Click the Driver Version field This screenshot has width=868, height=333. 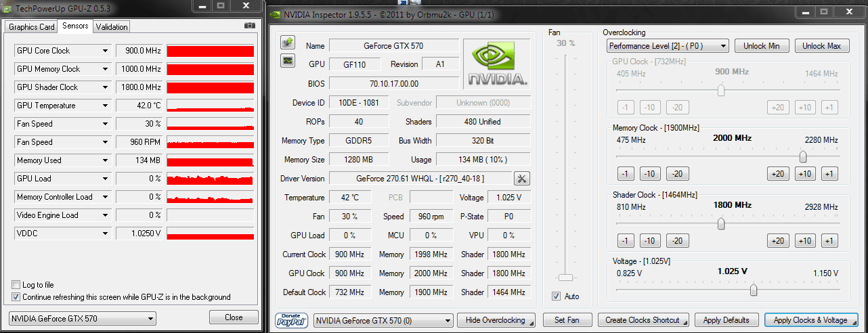[420, 179]
